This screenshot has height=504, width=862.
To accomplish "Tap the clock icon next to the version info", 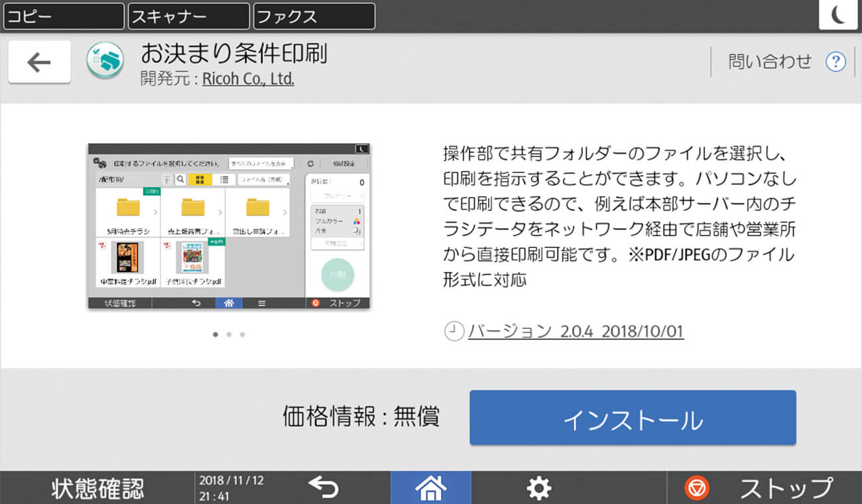I will pyautogui.click(x=452, y=330).
